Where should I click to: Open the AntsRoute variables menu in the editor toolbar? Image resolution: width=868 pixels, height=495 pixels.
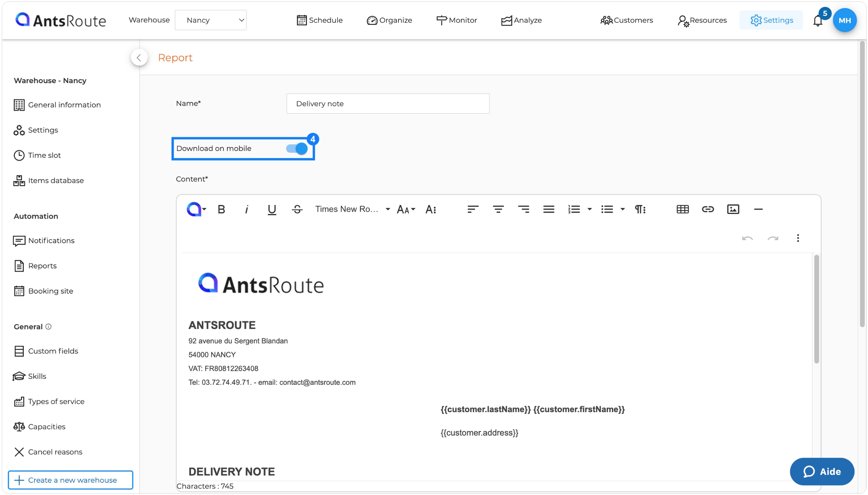(196, 209)
